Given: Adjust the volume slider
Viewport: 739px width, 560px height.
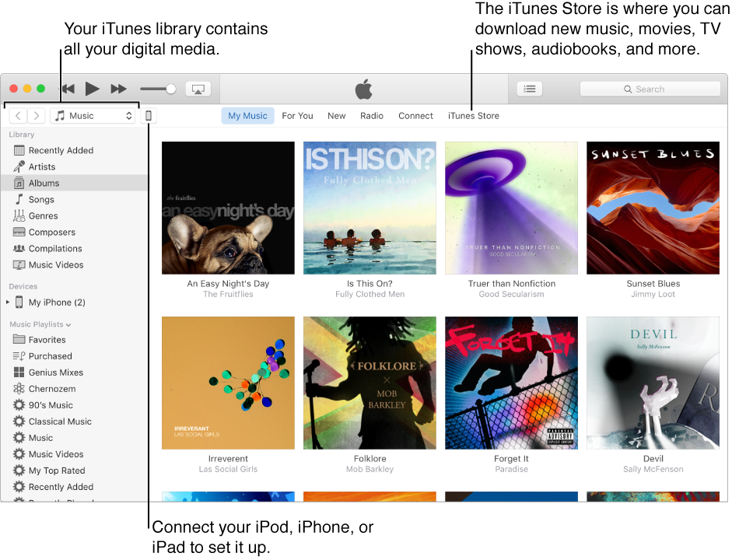Looking at the screenshot, I should point(156,89).
